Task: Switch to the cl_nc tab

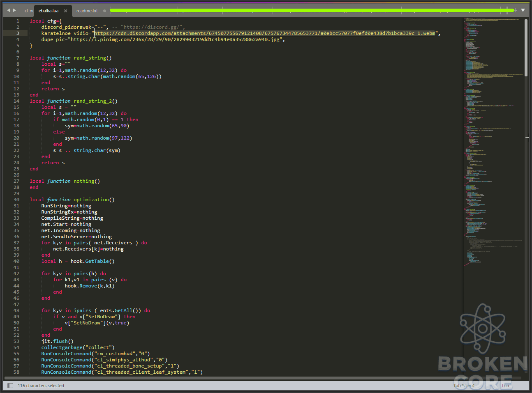Action: (x=28, y=11)
